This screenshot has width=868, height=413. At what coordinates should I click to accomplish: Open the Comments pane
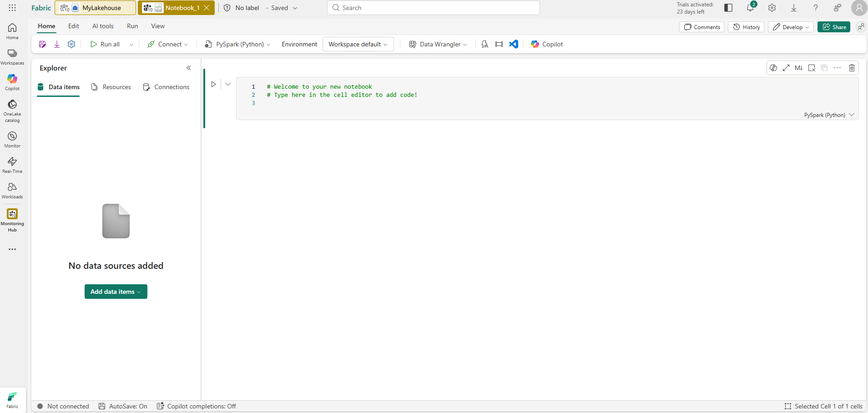702,27
